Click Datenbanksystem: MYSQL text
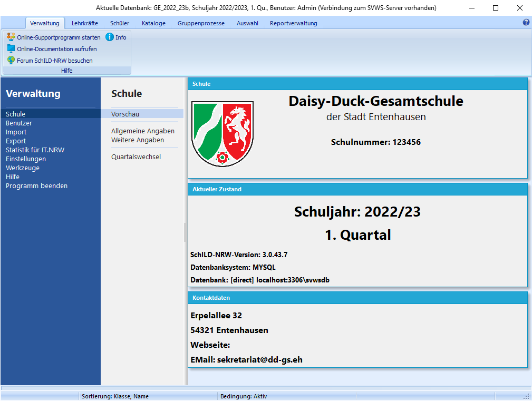This screenshot has height=401, width=532. coord(233,267)
